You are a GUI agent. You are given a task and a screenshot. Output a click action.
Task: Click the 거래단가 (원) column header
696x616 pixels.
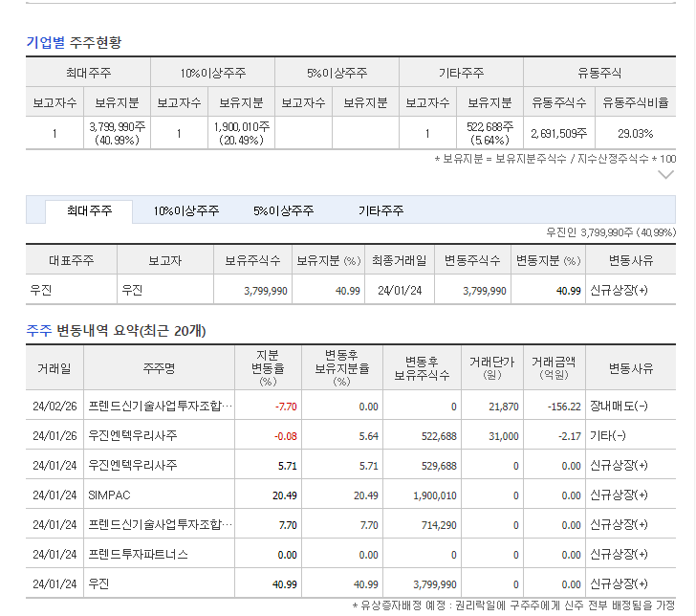click(x=491, y=367)
